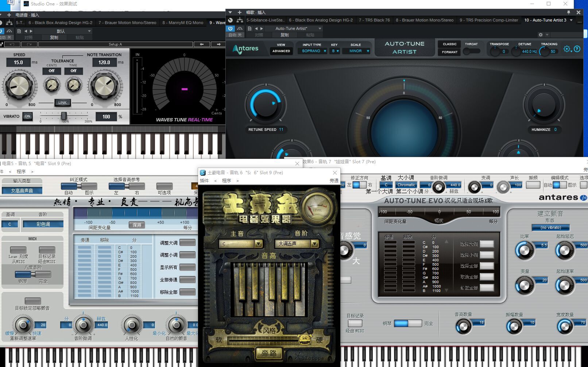Open Auto-Tune Artist settings gear
Screen dimensions: 588x367
pyautogui.click(x=567, y=49)
